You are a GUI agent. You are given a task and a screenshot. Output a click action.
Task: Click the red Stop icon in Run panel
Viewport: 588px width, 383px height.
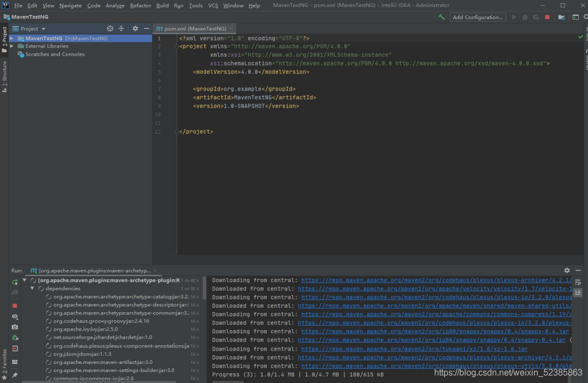pos(15,306)
